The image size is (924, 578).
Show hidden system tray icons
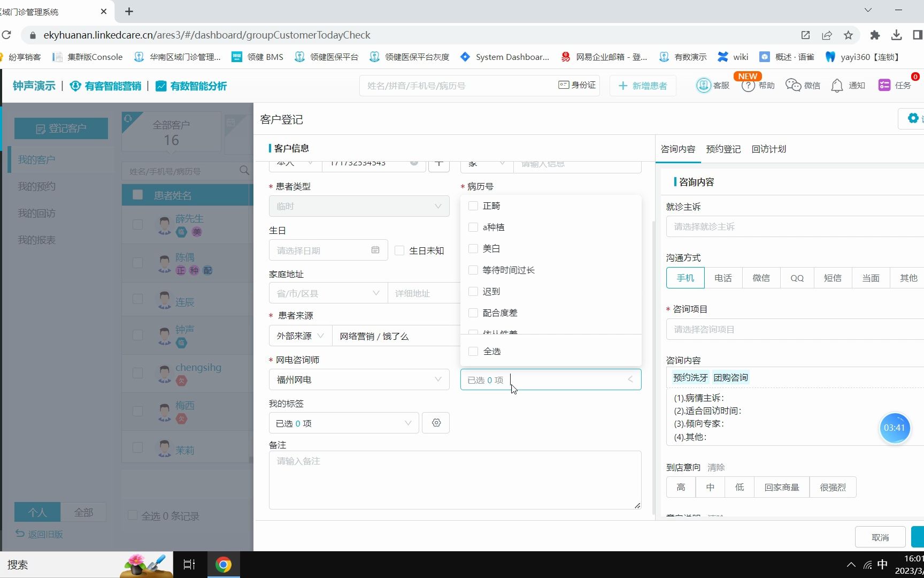point(851,565)
